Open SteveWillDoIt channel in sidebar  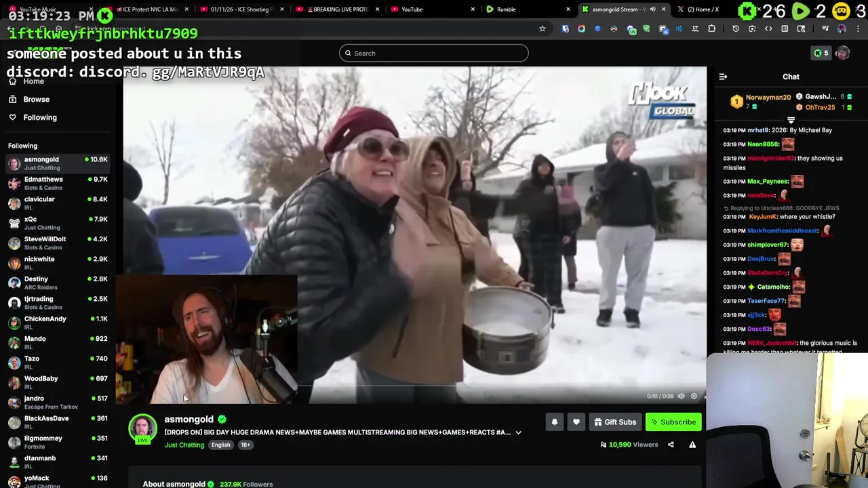[58, 243]
